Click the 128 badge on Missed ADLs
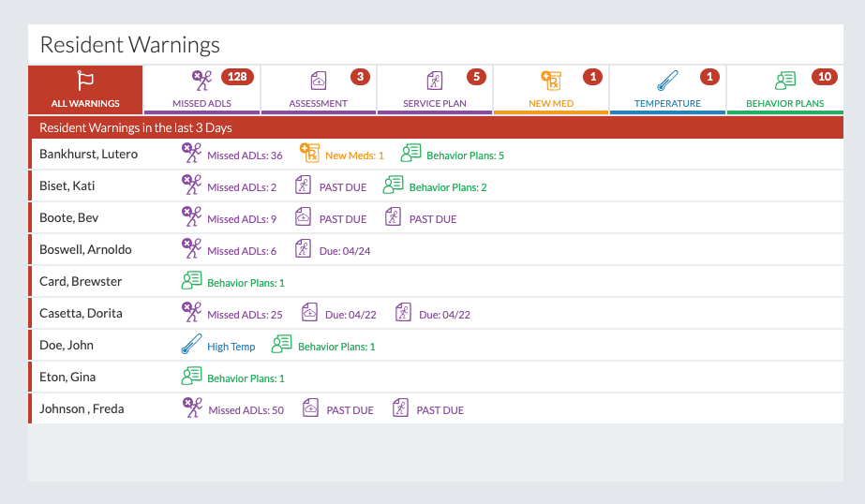The height and width of the screenshot is (504, 865). click(237, 77)
